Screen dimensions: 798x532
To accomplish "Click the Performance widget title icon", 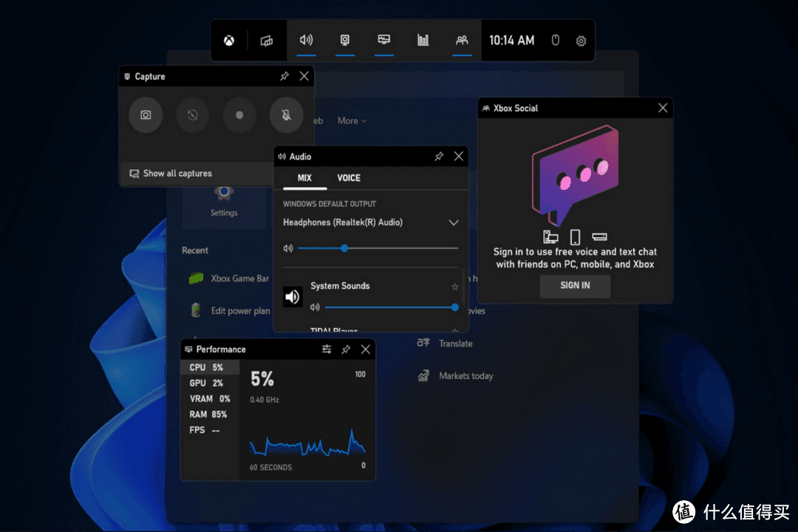I will pos(189,349).
